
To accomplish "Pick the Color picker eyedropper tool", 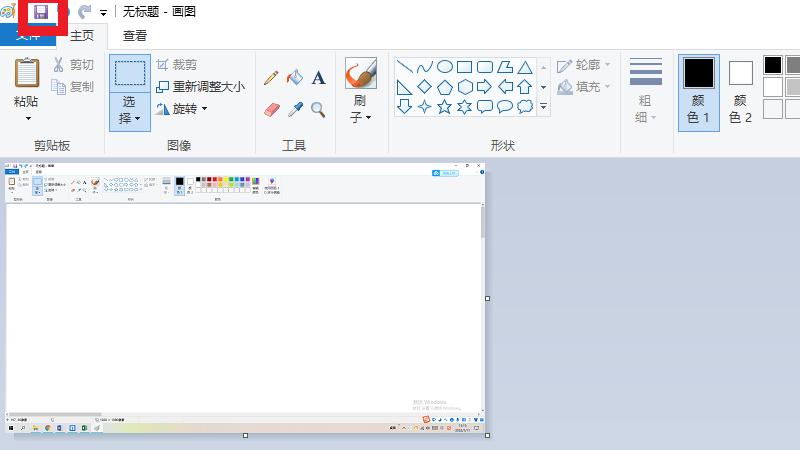I will (x=295, y=109).
